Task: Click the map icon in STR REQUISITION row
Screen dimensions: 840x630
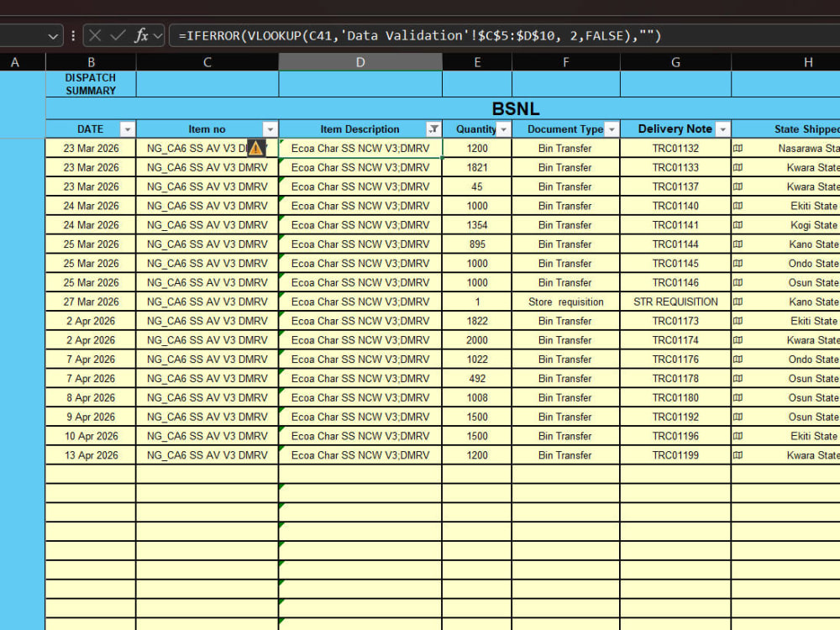Action: [738, 302]
